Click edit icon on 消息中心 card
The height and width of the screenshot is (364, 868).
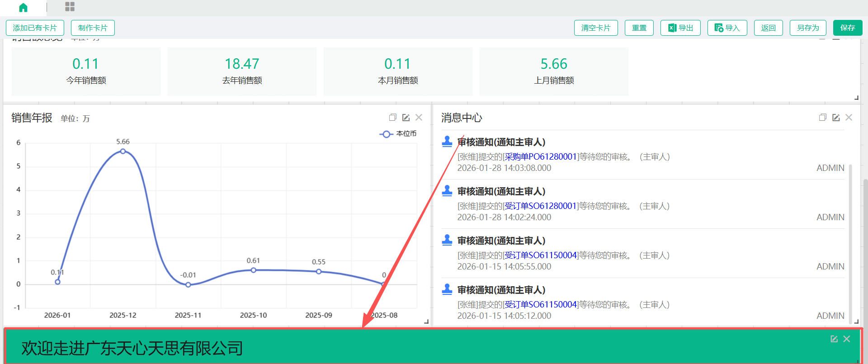pyautogui.click(x=836, y=118)
